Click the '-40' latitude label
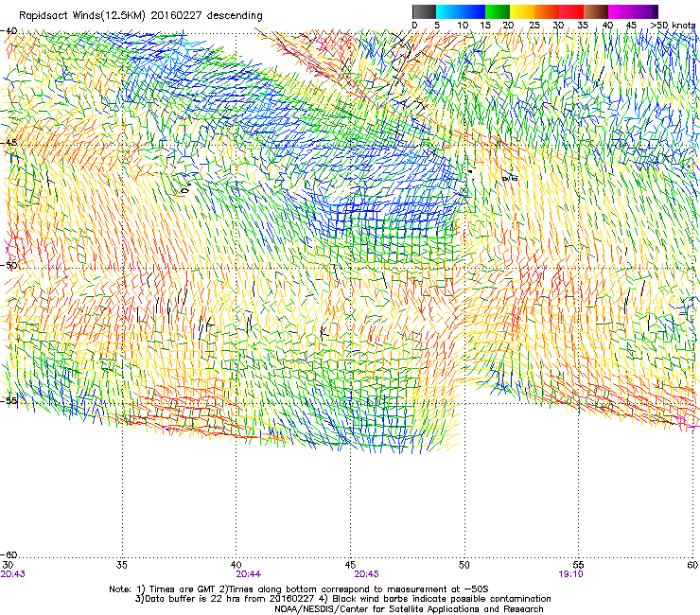700x615 pixels. pos(9,31)
